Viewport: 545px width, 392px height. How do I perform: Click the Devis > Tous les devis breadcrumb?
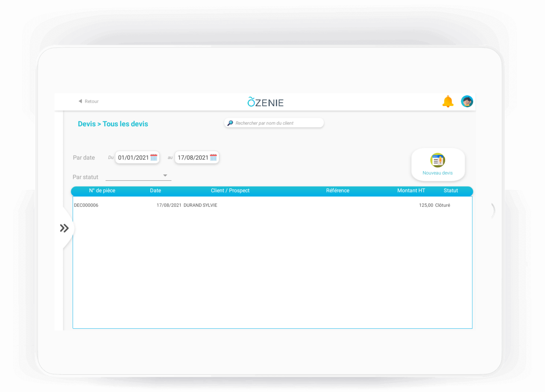pyautogui.click(x=113, y=124)
